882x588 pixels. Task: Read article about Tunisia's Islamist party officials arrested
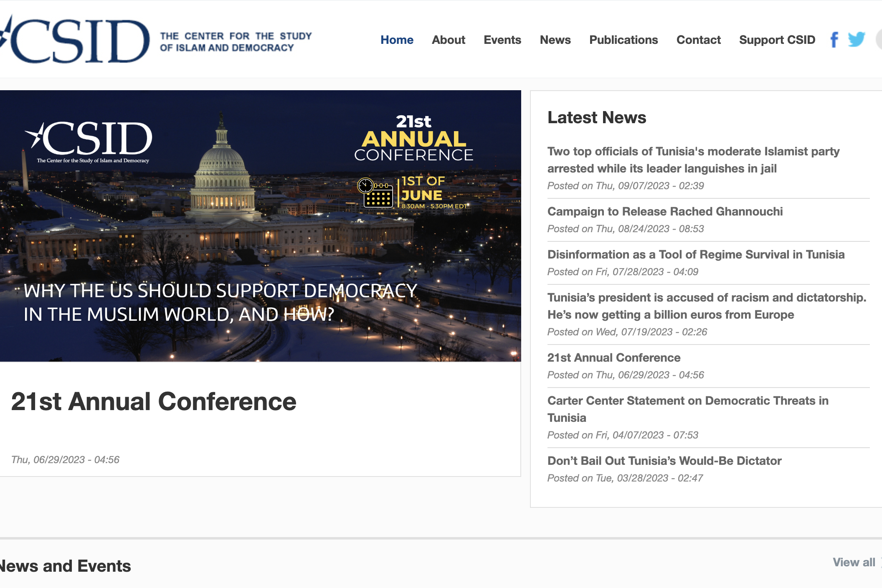tap(693, 160)
